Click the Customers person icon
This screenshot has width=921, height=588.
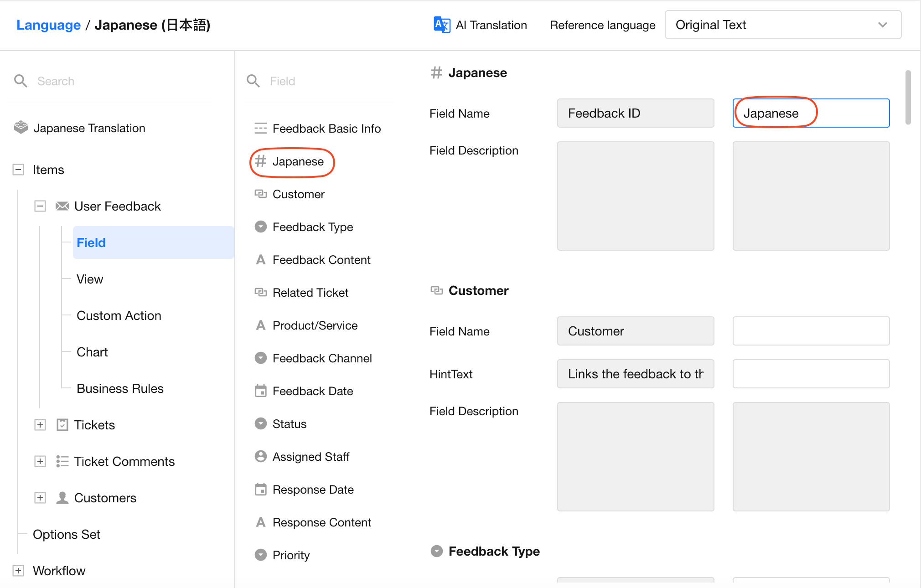click(x=62, y=498)
